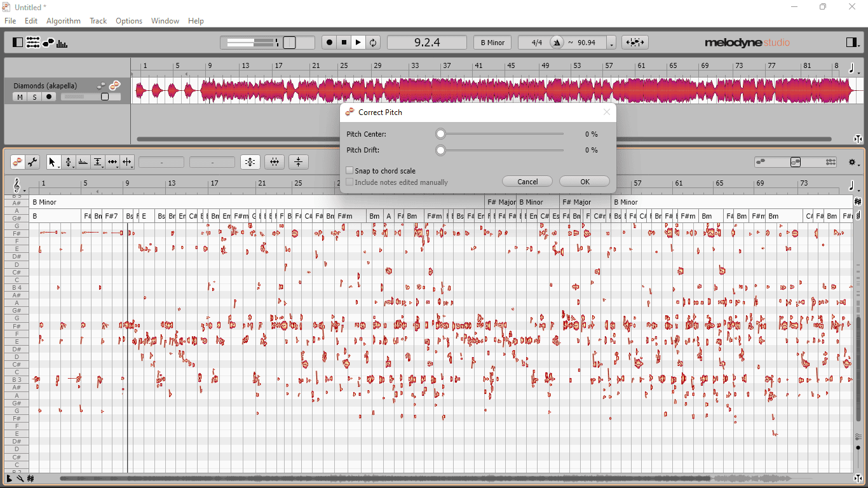Open the track ruler note-grid dropdown
This screenshot has height=488, width=868.
click(x=853, y=68)
